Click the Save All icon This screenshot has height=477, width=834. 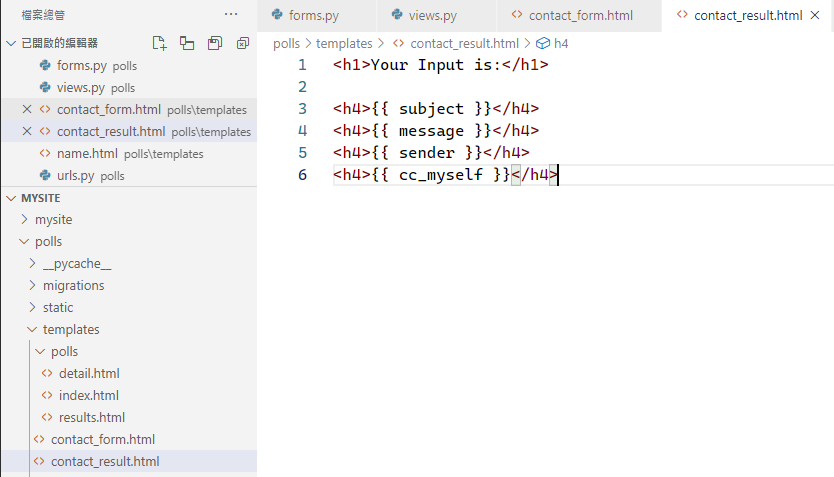[215, 43]
